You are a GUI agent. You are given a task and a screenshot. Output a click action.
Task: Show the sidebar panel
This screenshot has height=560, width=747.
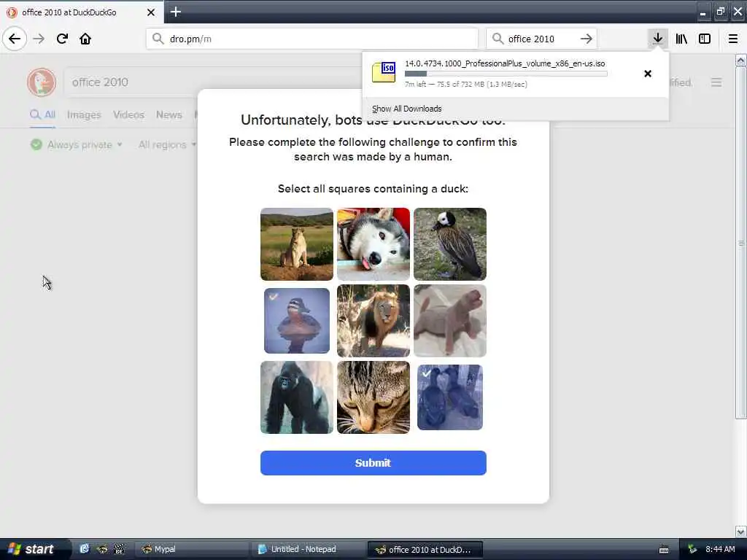tap(705, 39)
